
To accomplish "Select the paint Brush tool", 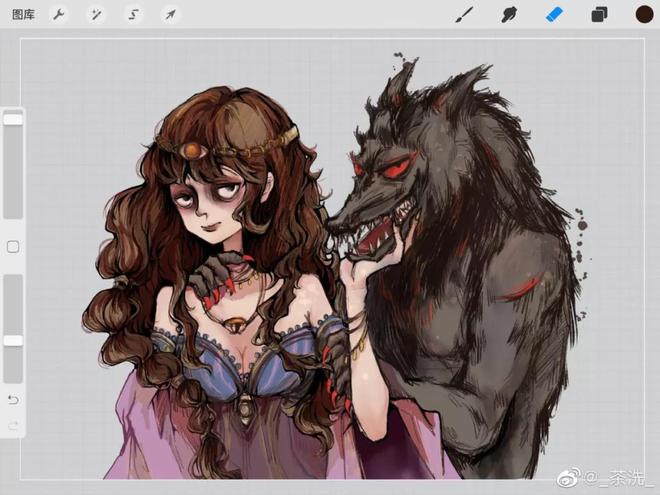I will point(464,14).
